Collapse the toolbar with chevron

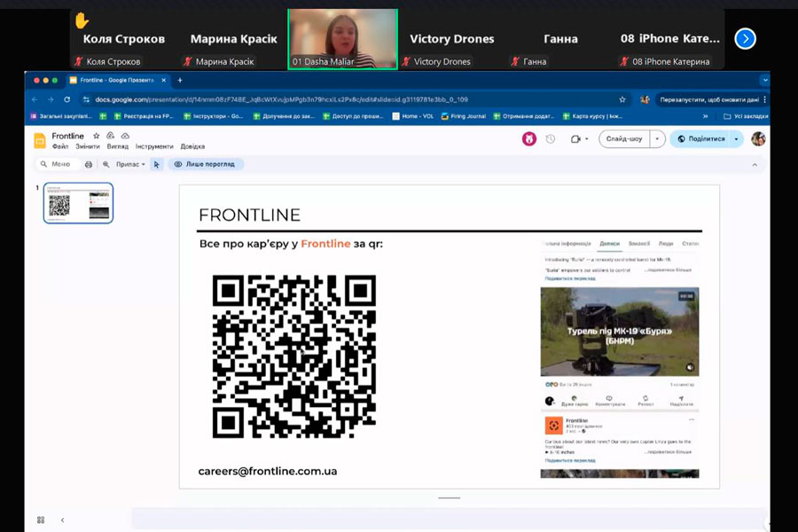pos(755,164)
